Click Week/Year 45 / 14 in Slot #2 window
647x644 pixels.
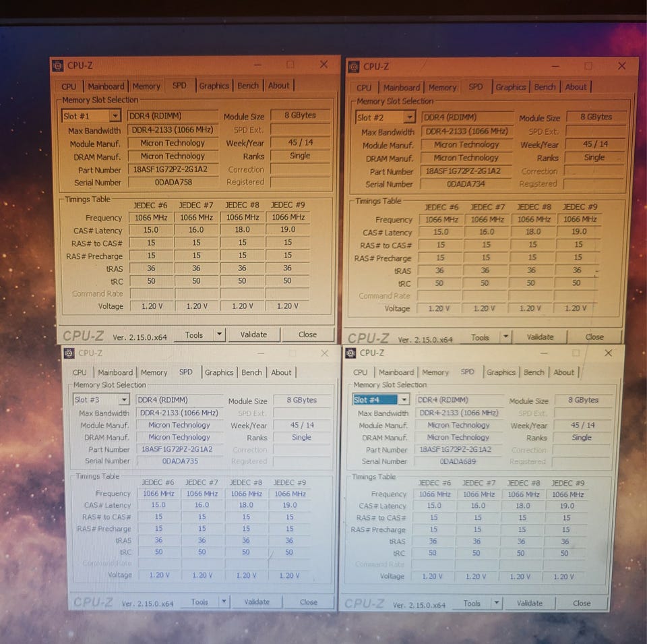tap(595, 144)
